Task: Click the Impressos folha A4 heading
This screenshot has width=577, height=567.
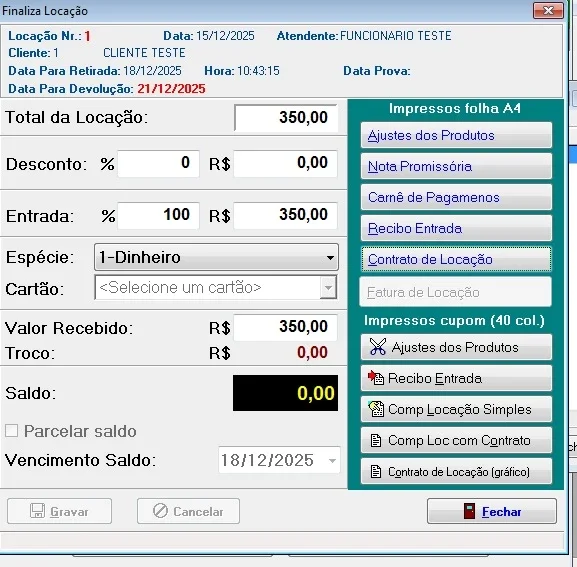Action: coord(455,109)
